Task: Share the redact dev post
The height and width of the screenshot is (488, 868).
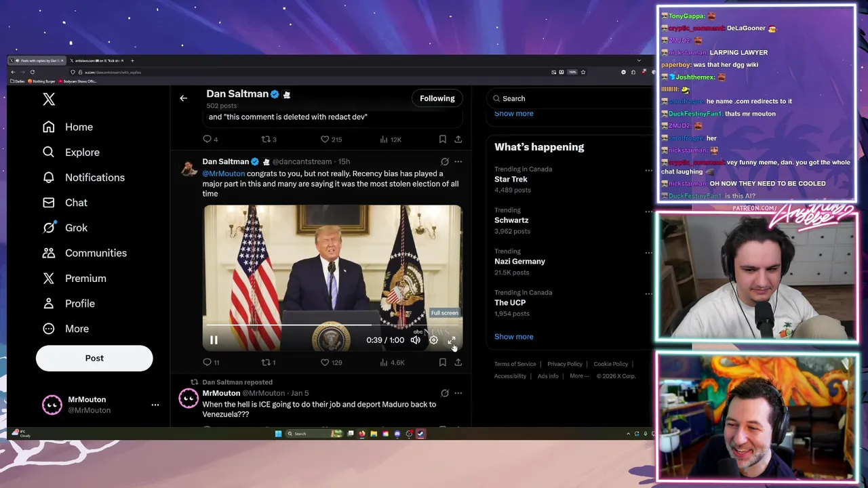Action: point(458,139)
